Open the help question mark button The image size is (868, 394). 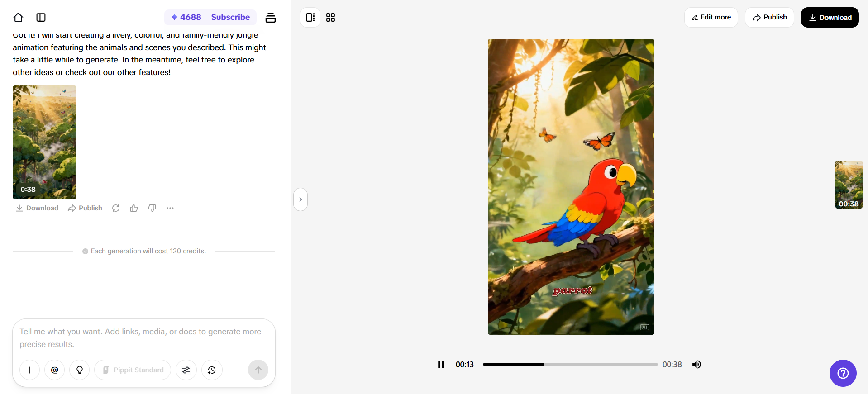pos(843,373)
